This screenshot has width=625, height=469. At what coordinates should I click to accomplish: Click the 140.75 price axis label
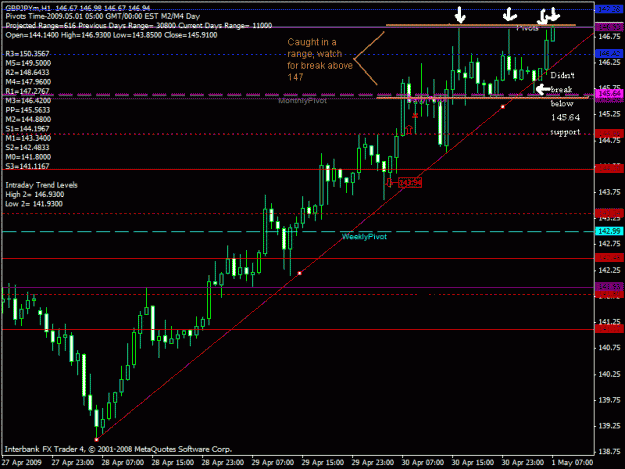click(x=609, y=348)
